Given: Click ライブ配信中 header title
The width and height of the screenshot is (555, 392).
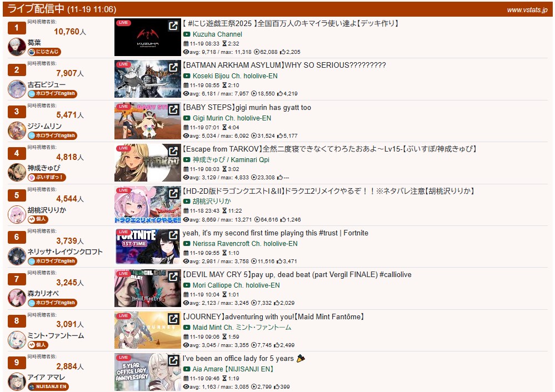Looking at the screenshot, I should click(36, 9).
